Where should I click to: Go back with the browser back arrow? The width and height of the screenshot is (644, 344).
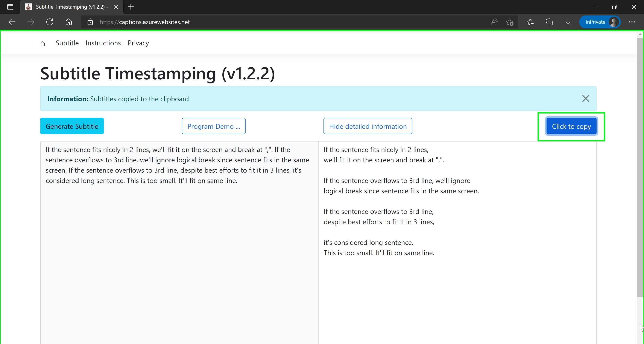12,22
